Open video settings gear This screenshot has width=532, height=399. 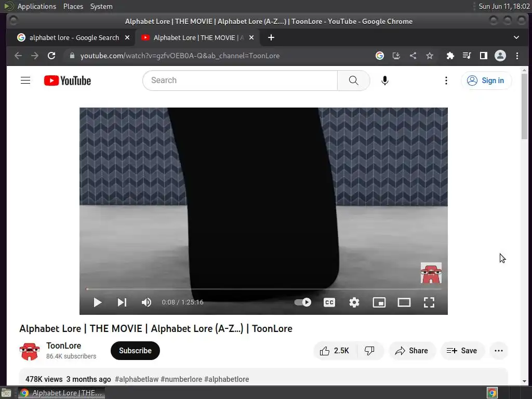[354, 302]
